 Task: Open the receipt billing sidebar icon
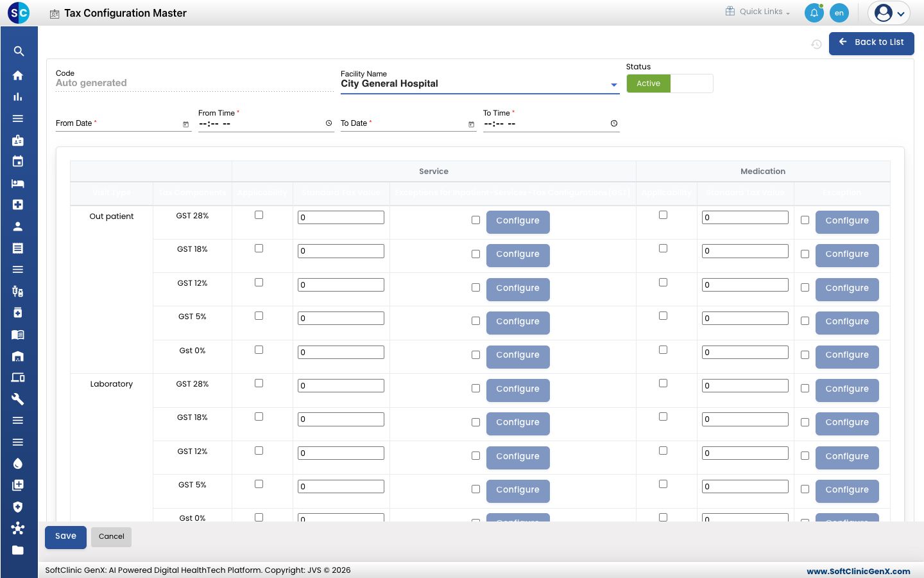(x=18, y=248)
